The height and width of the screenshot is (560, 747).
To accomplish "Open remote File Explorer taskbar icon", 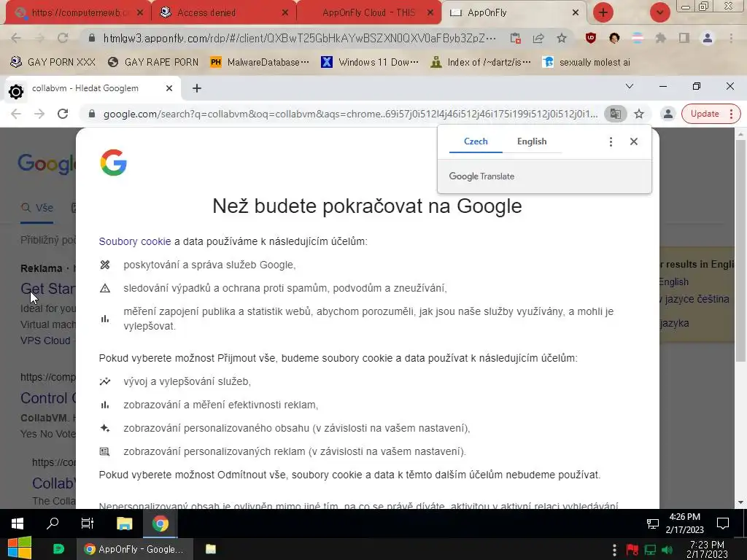I will [124, 524].
